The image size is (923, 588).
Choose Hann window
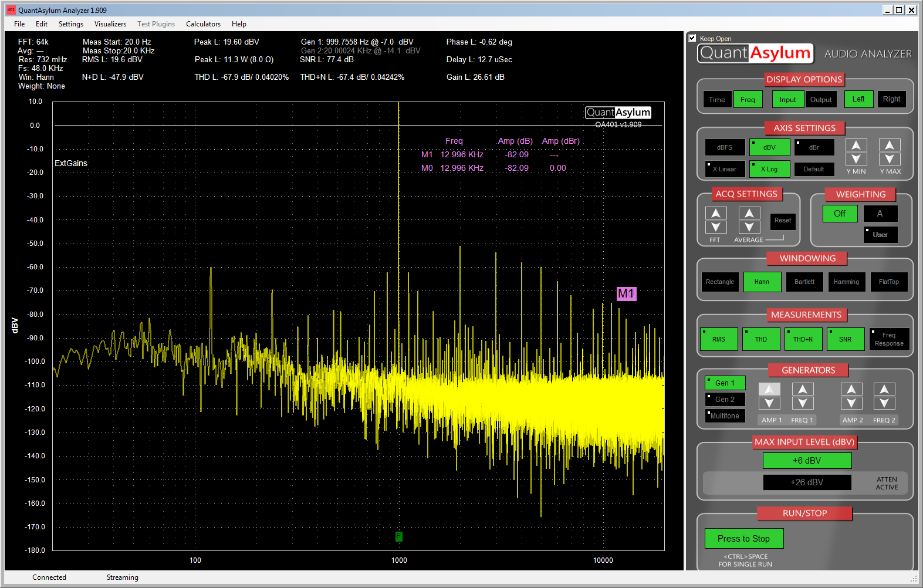(x=762, y=282)
